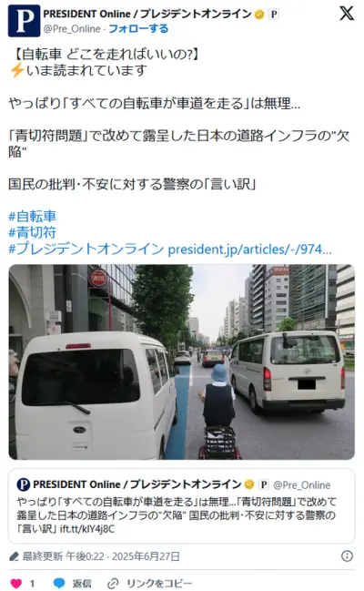Screen dimensions: 364x591
Task: Open the street photo with vans
Action: point(182,362)
